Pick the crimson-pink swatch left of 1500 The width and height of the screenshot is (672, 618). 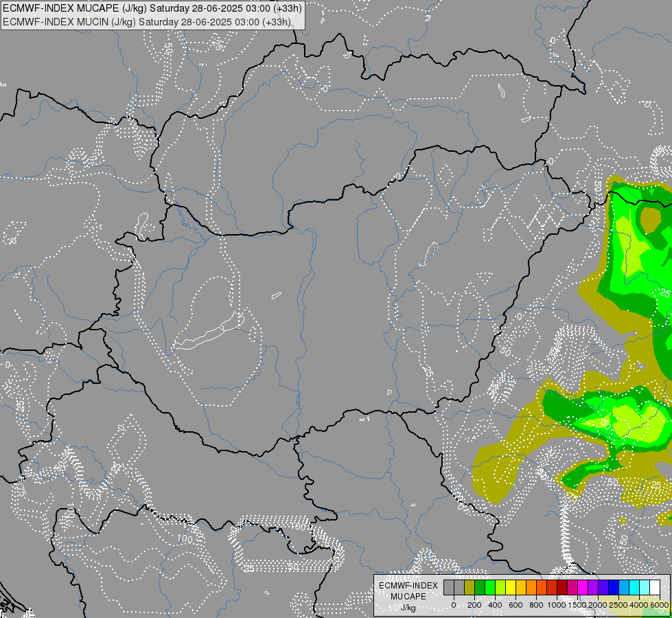point(573,588)
